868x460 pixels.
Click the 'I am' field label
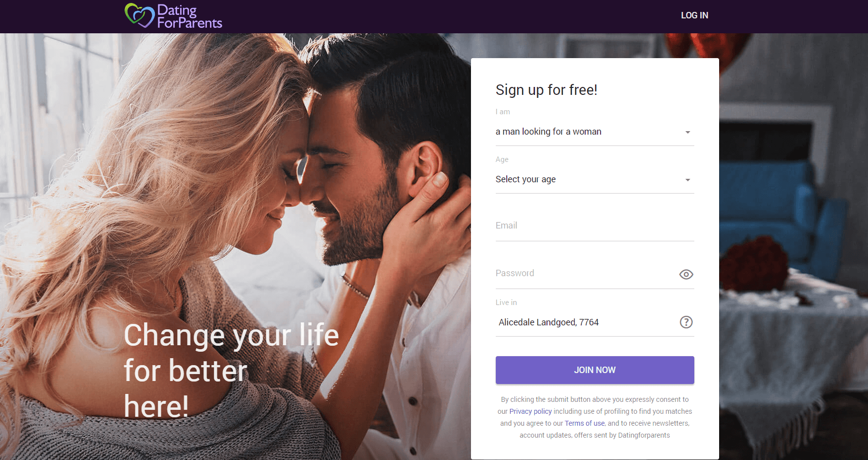(x=503, y=112)
